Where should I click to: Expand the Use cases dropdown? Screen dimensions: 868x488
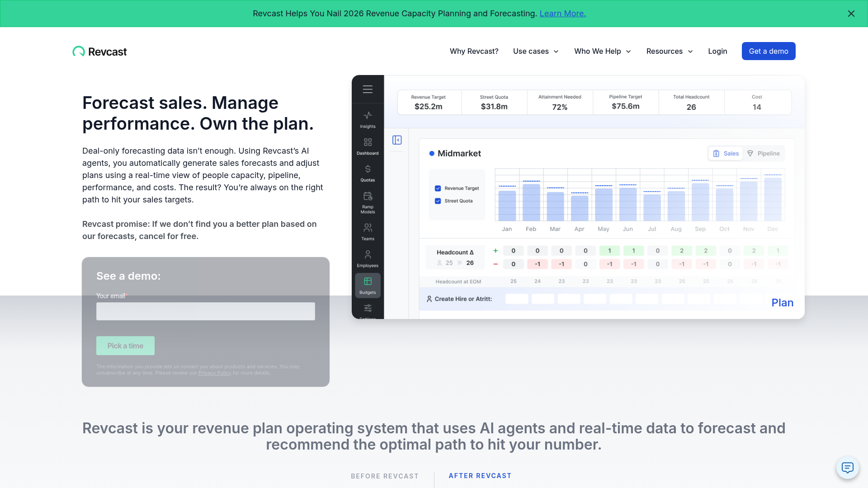click(536, 51)
